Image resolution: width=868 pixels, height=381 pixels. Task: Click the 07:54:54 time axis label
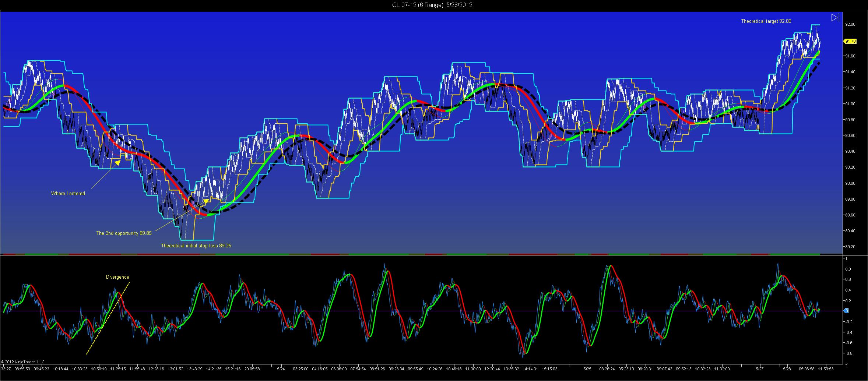pos(358,369)
